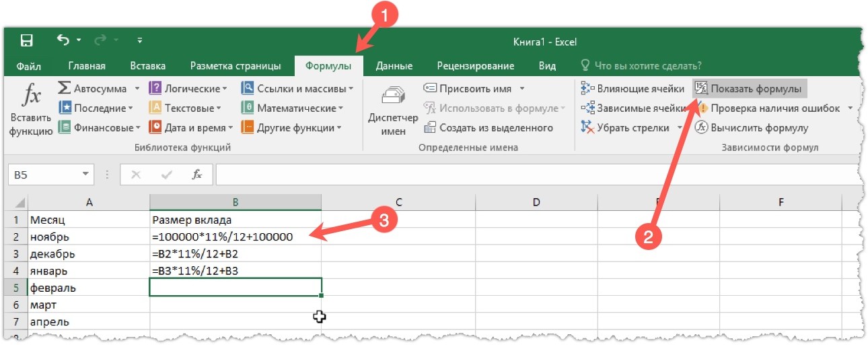Viewport: 868px width, 345px height.
Task: Open the Name Box dropdown arrow
Action: [85, 175]
